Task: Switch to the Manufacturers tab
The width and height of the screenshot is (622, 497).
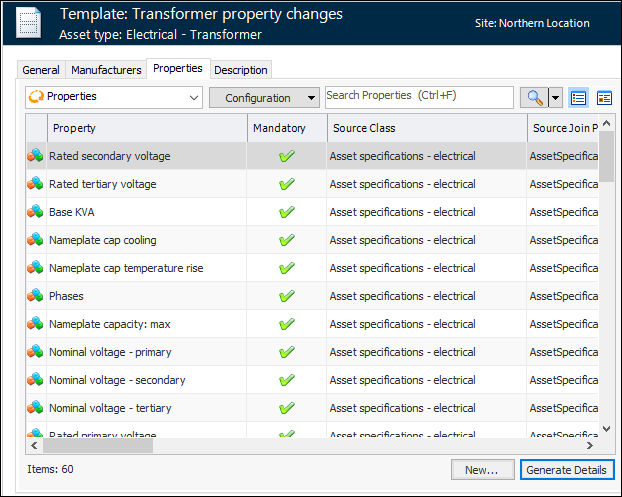Action: tap(106, 70)
